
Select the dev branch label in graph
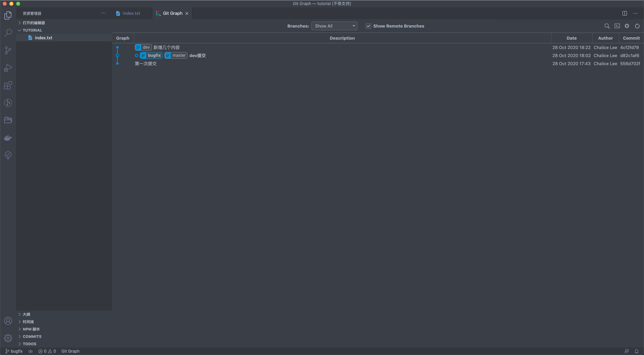[144, 47]
